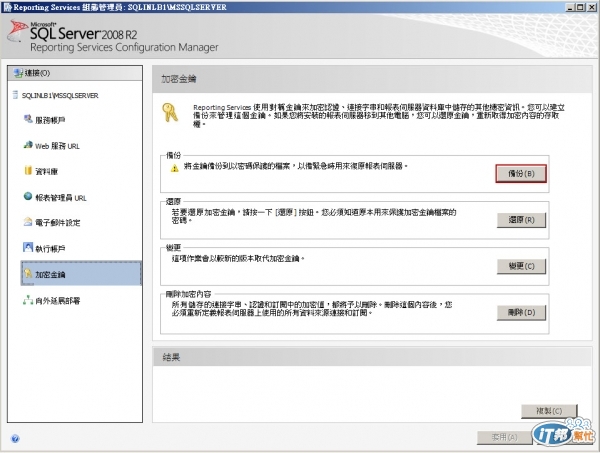The image size is (600, 453).
Task: Open help via the blue question icon
Action: [15, 438]
